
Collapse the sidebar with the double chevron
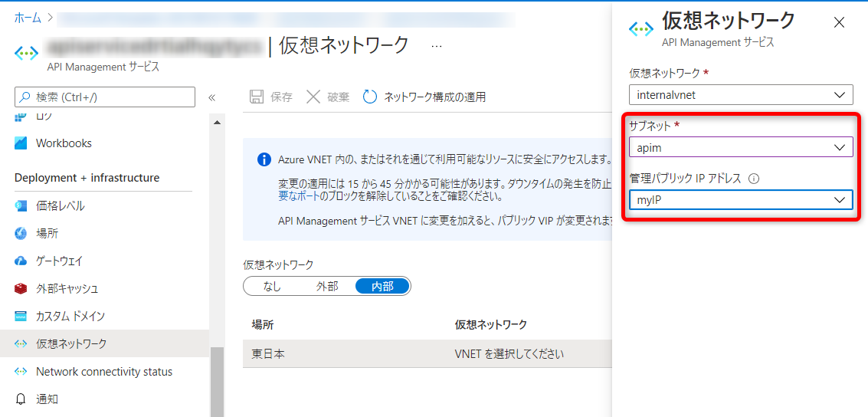(x=211, y=97)
